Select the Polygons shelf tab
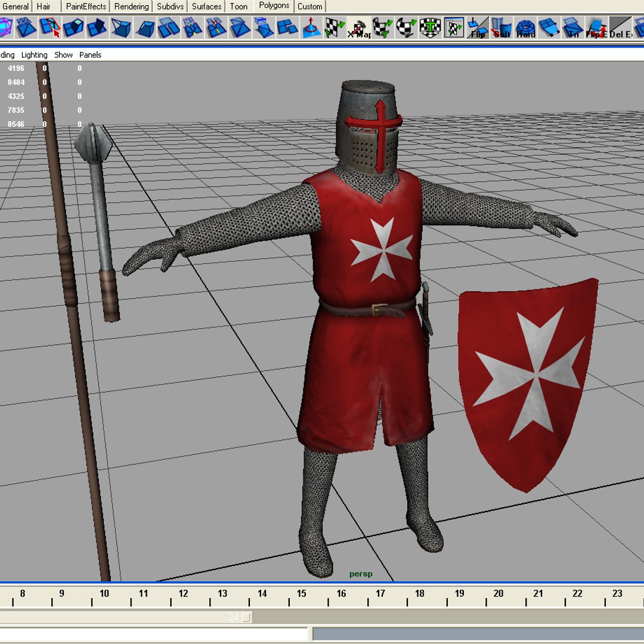This screenshot has height=644, width=644. (274, 6)
